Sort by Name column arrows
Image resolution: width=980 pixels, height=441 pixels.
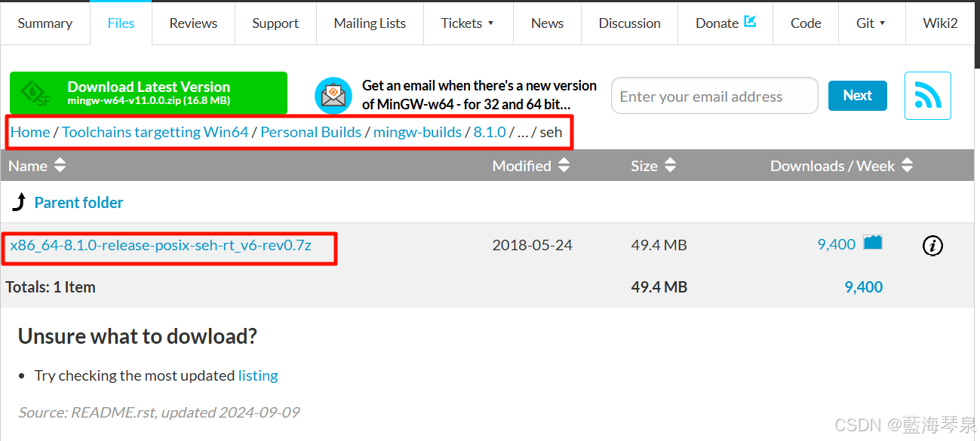[60, 165]
